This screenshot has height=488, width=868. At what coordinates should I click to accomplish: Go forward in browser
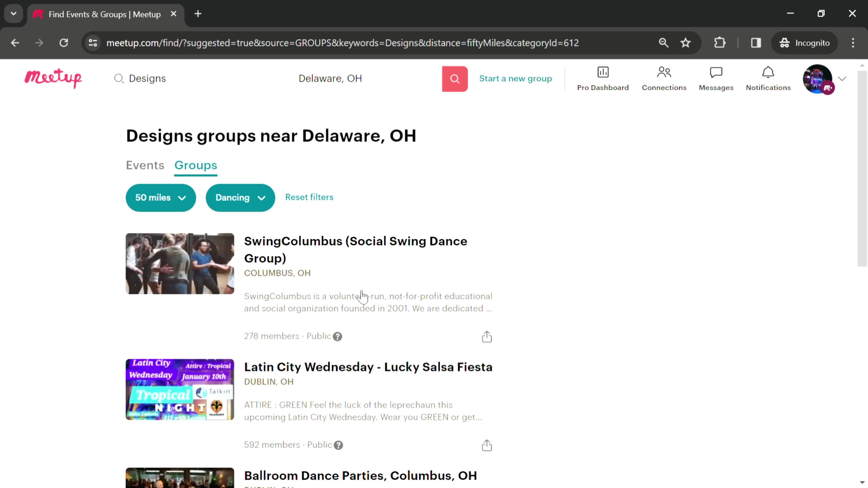point(39,43)
